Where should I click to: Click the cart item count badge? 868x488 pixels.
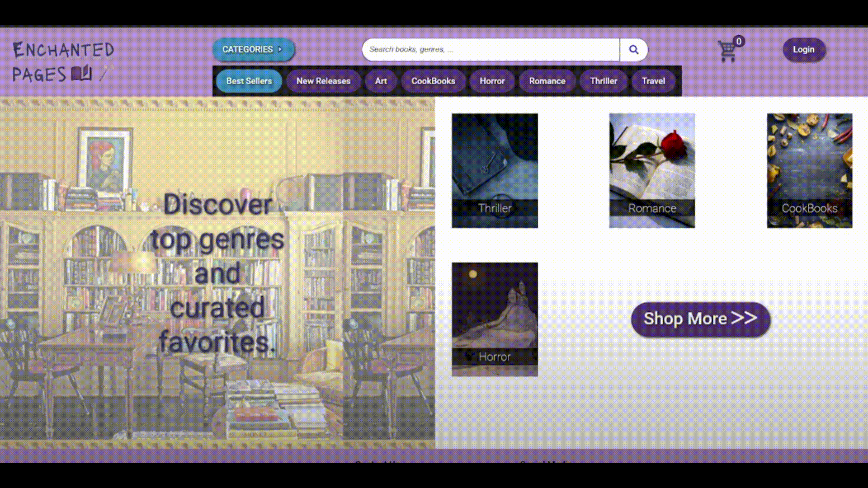pyautogui.click(x=739, y=42)
